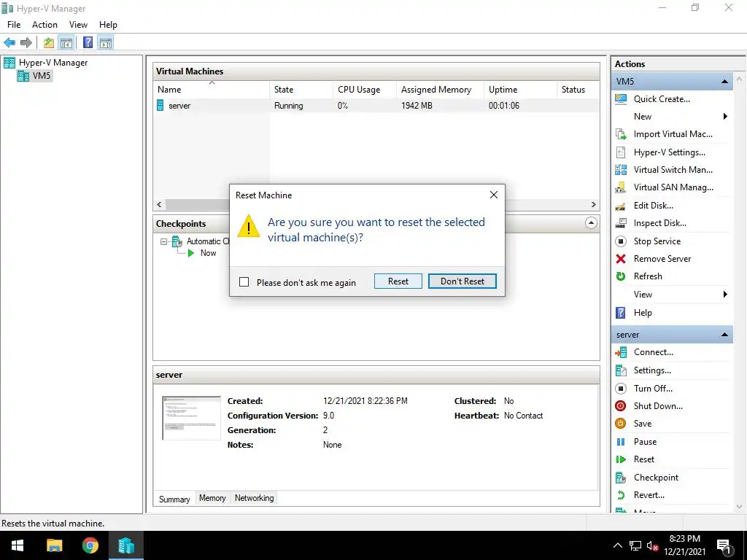Viewport: 747px width, 560px height.
Task: Click the Hyper-V Settings icon
Action: click(x=621, y=152)
